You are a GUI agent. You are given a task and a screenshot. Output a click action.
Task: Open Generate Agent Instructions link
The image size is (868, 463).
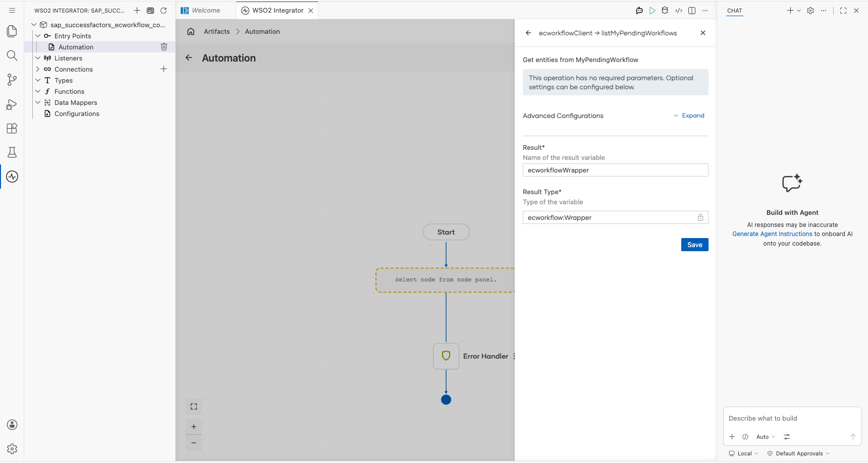tap(772, 234)
